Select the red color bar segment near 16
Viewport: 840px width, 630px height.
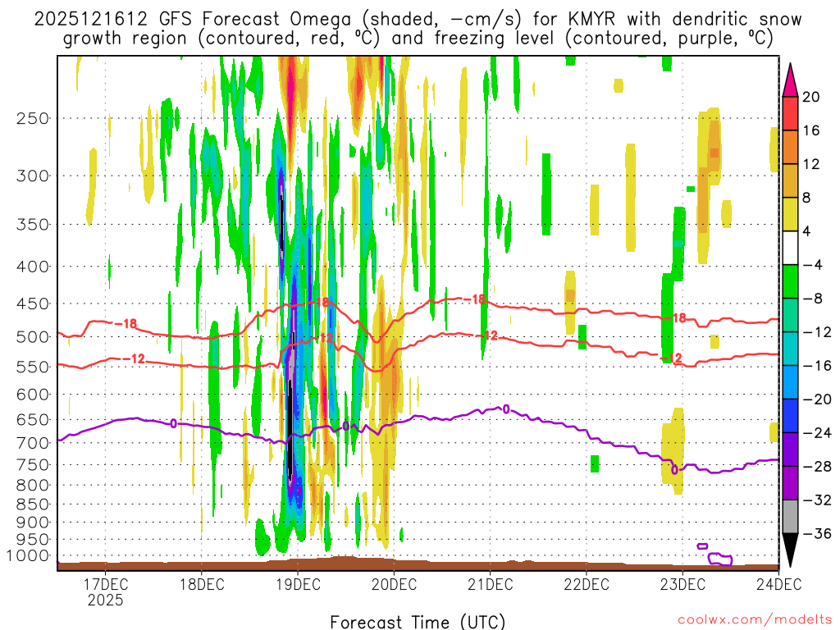click(x=790, y=113)
